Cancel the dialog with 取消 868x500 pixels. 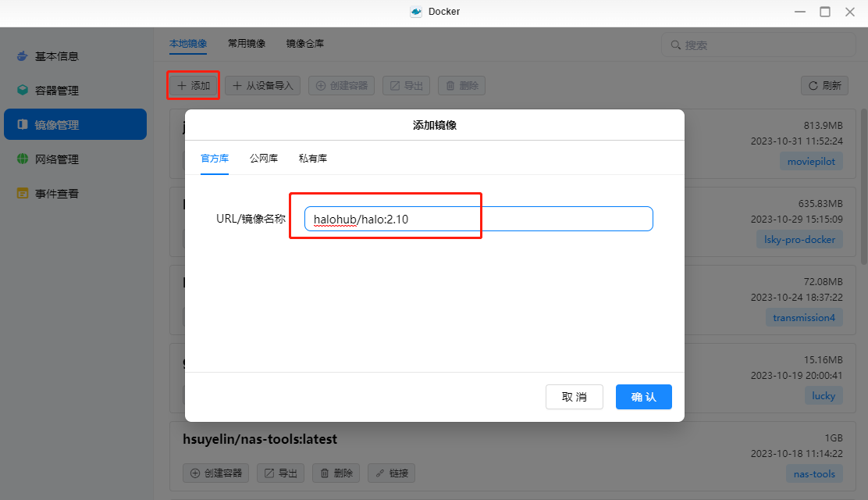(574, 397)
